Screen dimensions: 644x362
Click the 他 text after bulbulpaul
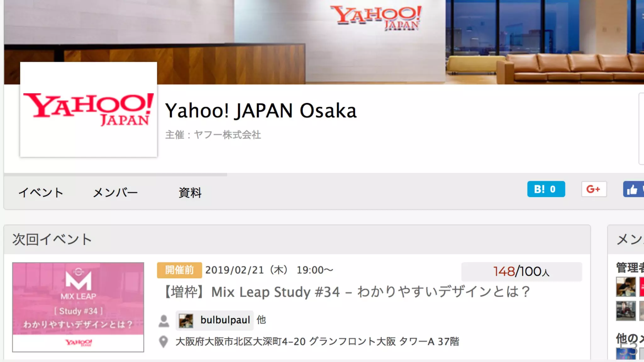pyautogui.click(x=261, y=320)
